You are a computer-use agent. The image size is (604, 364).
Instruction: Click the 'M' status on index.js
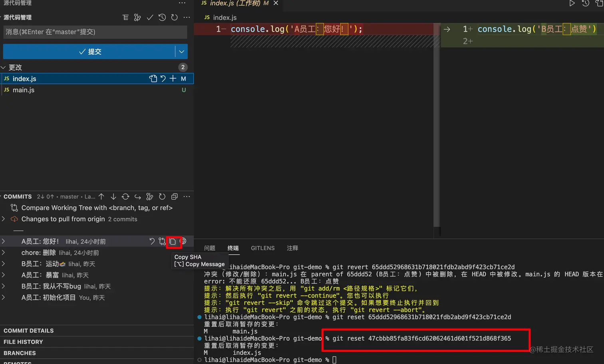tap(183, 79)
